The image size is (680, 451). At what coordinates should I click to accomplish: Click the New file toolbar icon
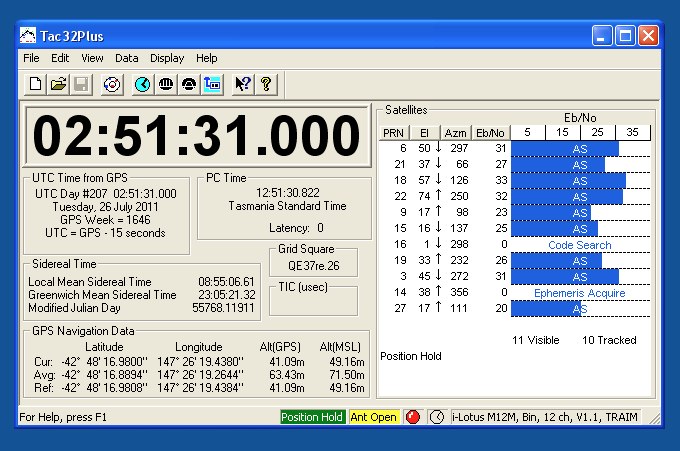point(36,85)
